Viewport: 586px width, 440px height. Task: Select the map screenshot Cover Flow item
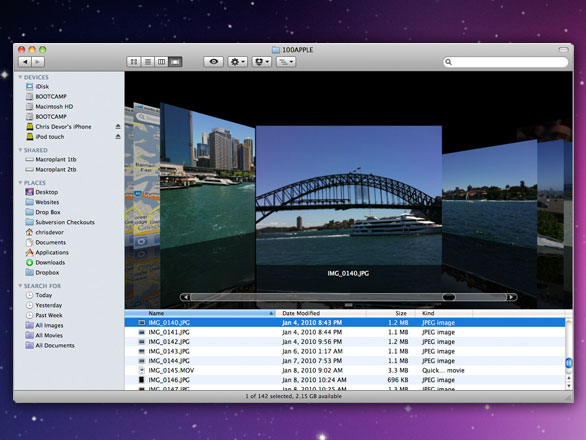[146, 175]
